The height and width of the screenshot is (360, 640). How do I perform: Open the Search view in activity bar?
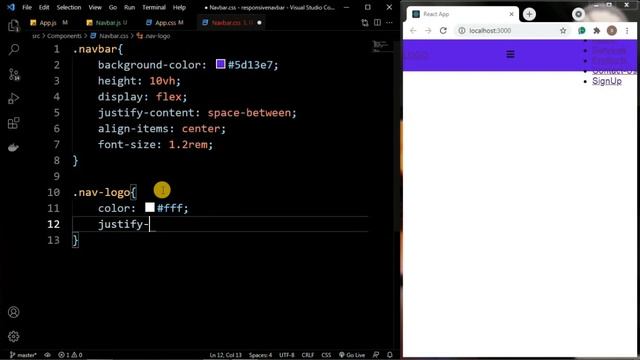13,50
